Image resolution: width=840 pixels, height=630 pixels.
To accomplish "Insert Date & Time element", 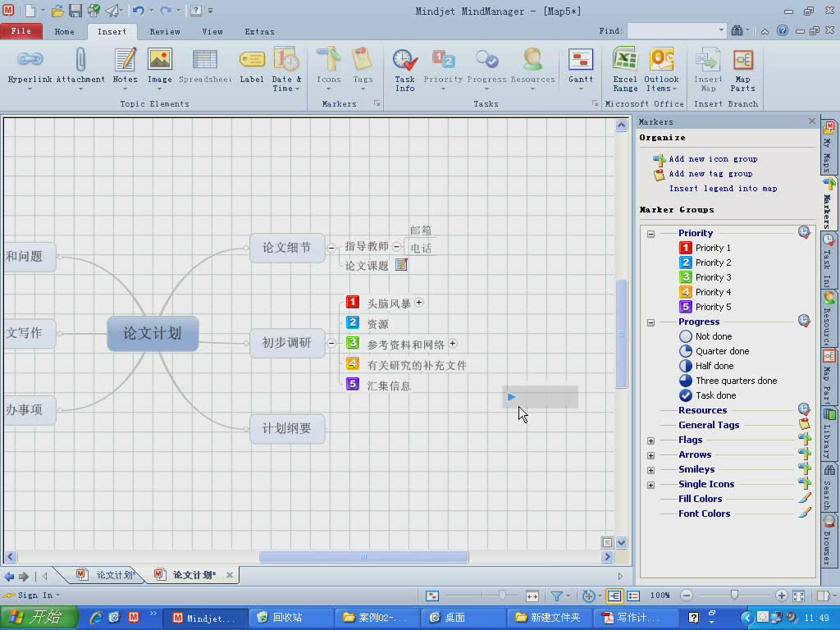I will click(286, 69).
